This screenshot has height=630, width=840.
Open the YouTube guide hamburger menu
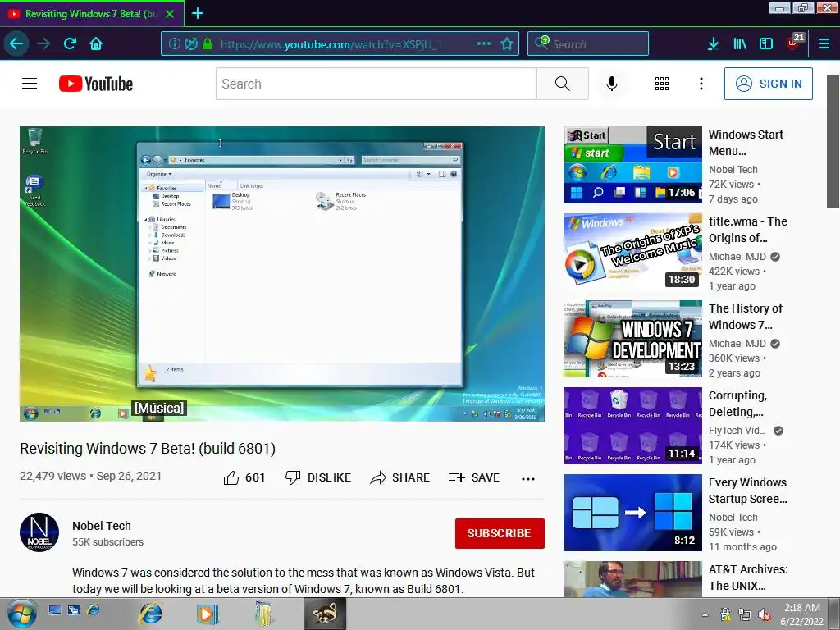click(x=30, y=84)
